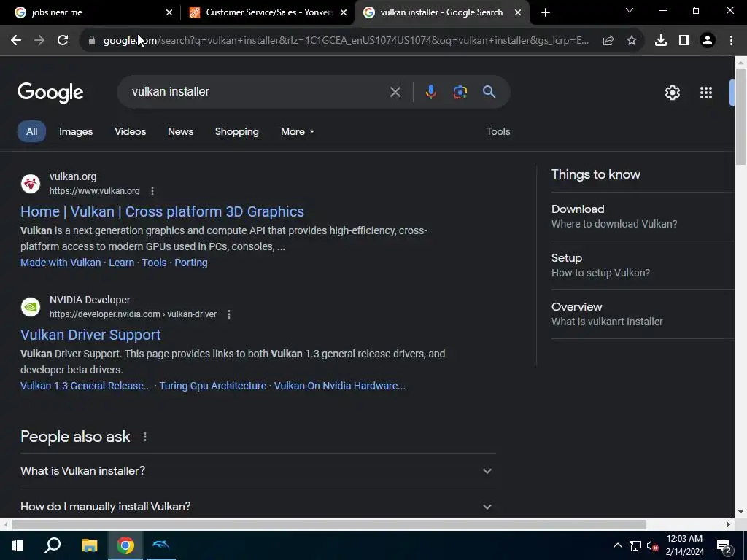Open Vulkan On Nvidia Hardware link

click(340, 386)
